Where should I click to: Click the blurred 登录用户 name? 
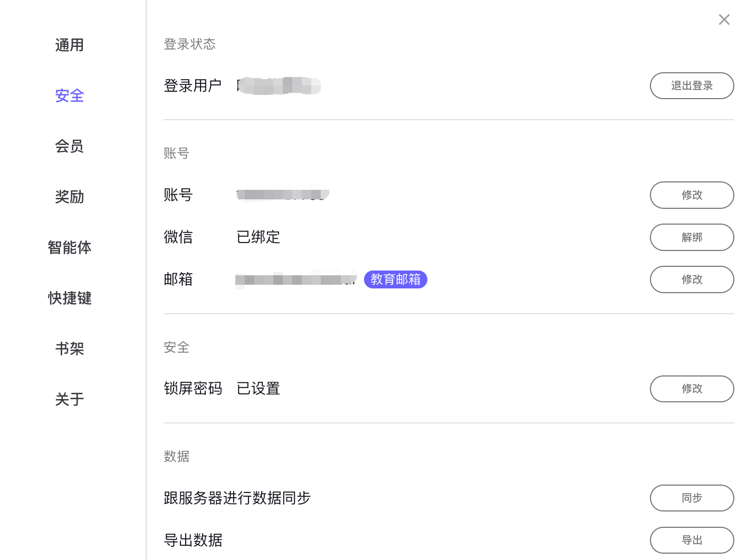279,86
